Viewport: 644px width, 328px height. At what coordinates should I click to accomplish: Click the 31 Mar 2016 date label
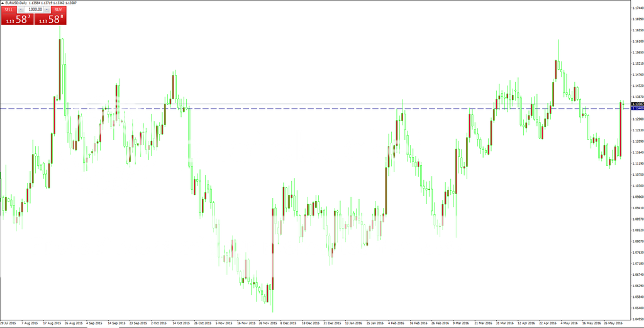505,323
